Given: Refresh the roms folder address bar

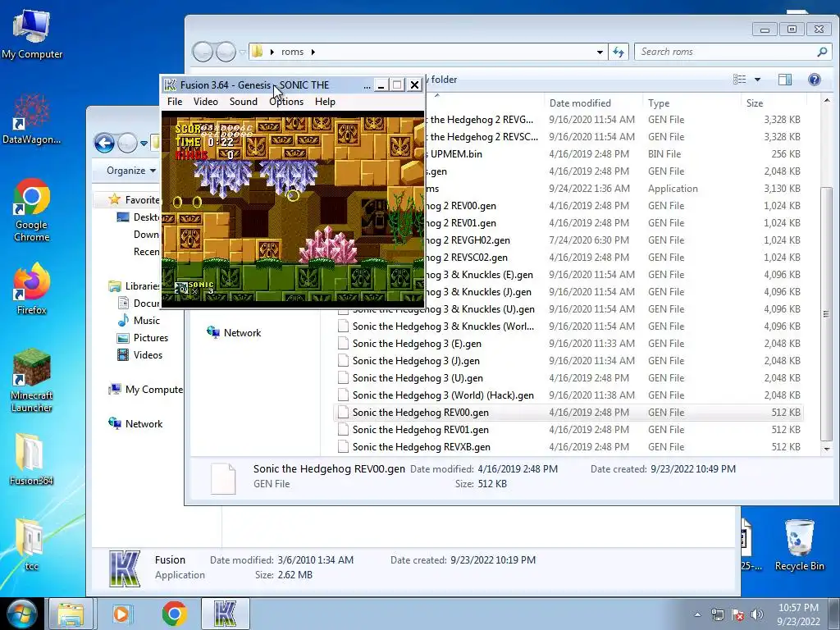Looking at the screenshot, I should tap(619, 52).
